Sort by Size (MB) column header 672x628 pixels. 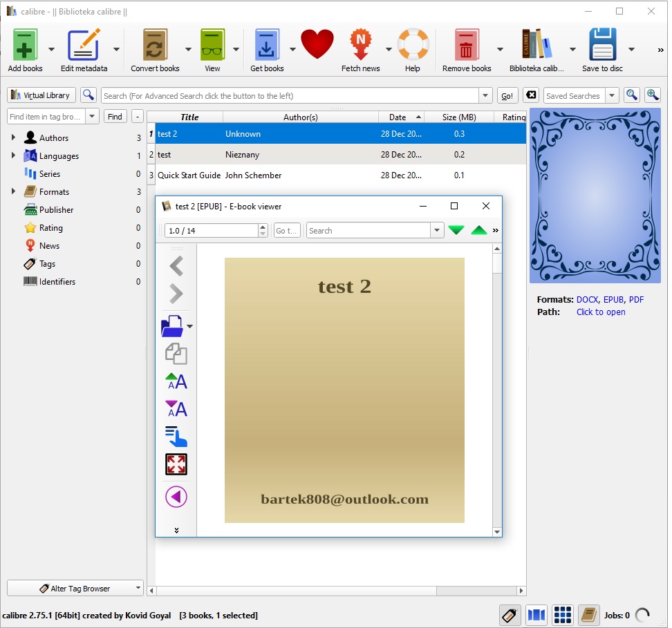point(459,117)
